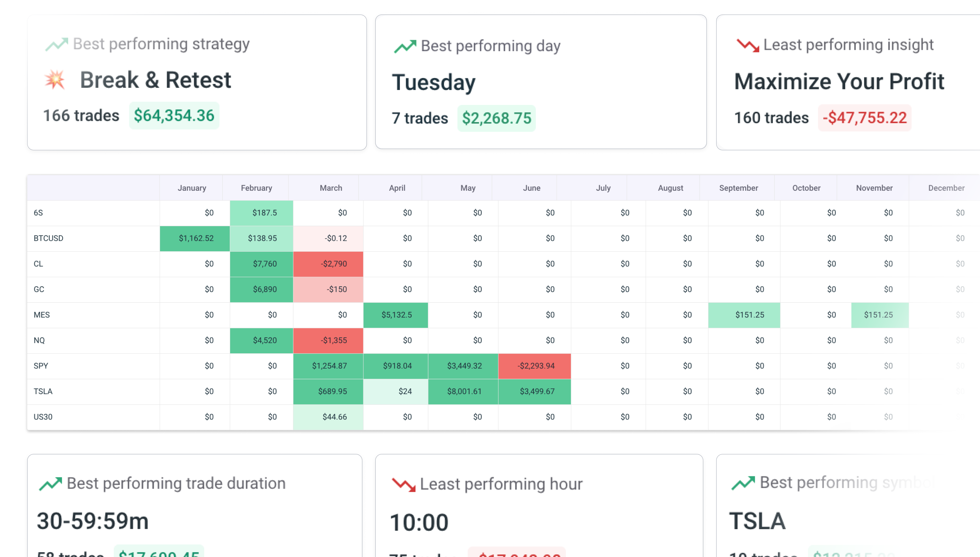Image resolution: width=980 pixels, height=557 pixels.
Task: Select the BTCUSD row label in the heatmap
Action: point(49,238)
